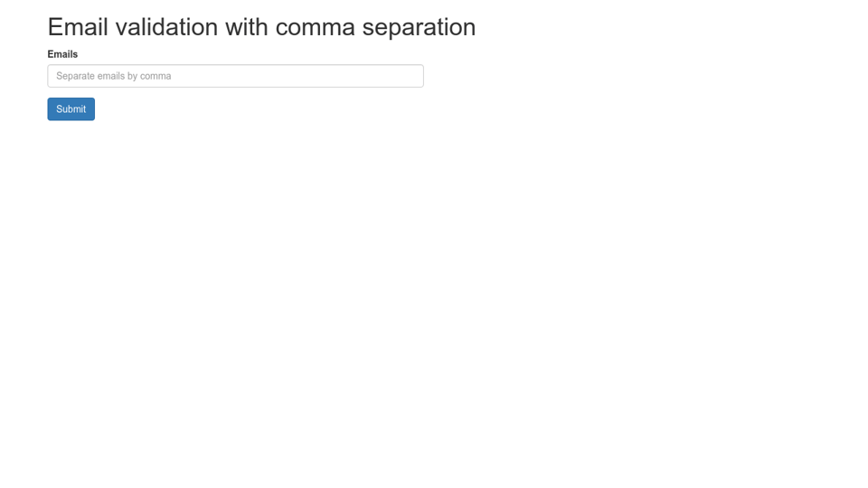The height and width of the screenshot is (488, 868).
Task: Click the word 'validation' in the title
Action: tap(166, 27)
